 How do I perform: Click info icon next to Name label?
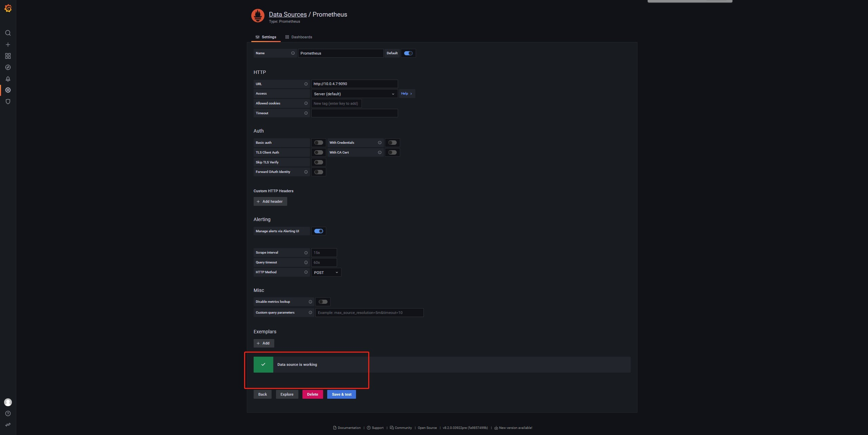tap(293, 53)
